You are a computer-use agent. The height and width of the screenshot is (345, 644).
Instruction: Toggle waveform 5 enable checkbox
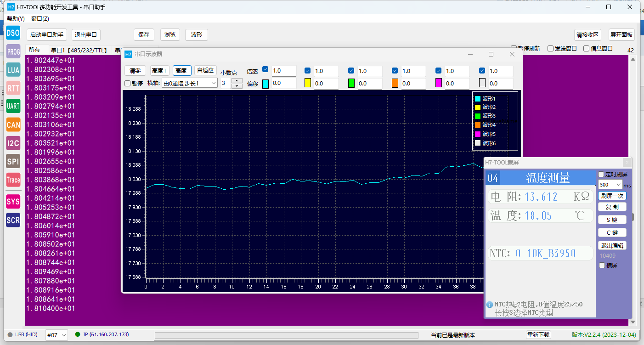click(x=439, y=71)
